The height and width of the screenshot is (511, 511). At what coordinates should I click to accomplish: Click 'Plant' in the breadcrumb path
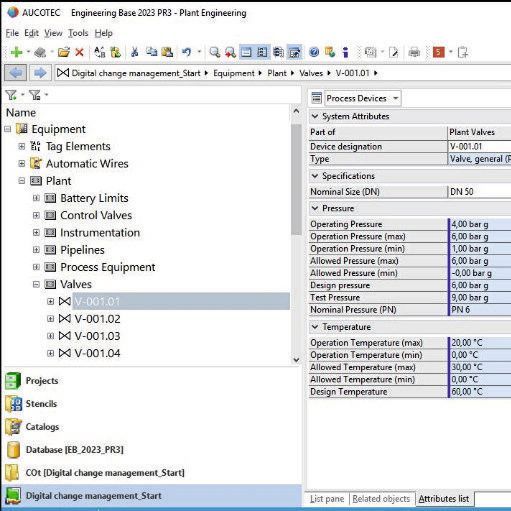277,73
